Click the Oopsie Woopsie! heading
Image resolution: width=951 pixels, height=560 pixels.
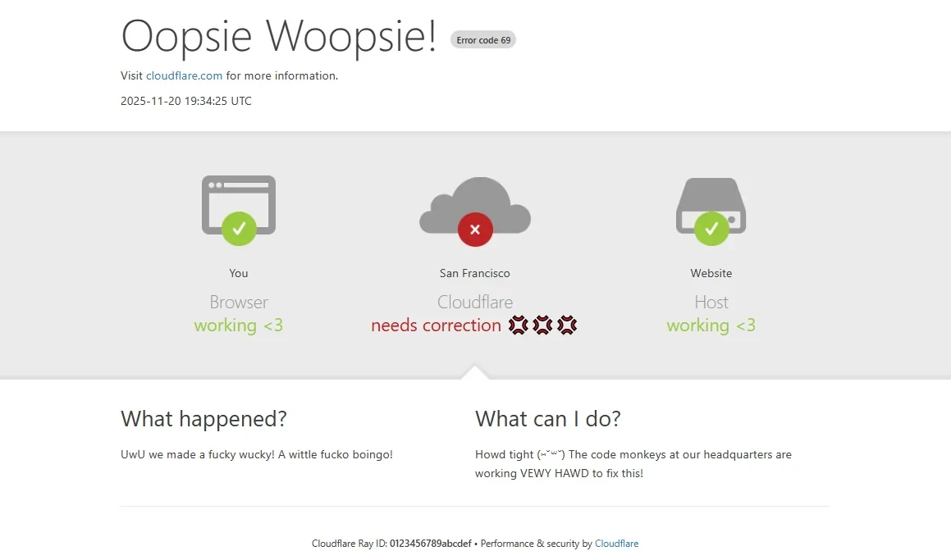click(279, 36)
